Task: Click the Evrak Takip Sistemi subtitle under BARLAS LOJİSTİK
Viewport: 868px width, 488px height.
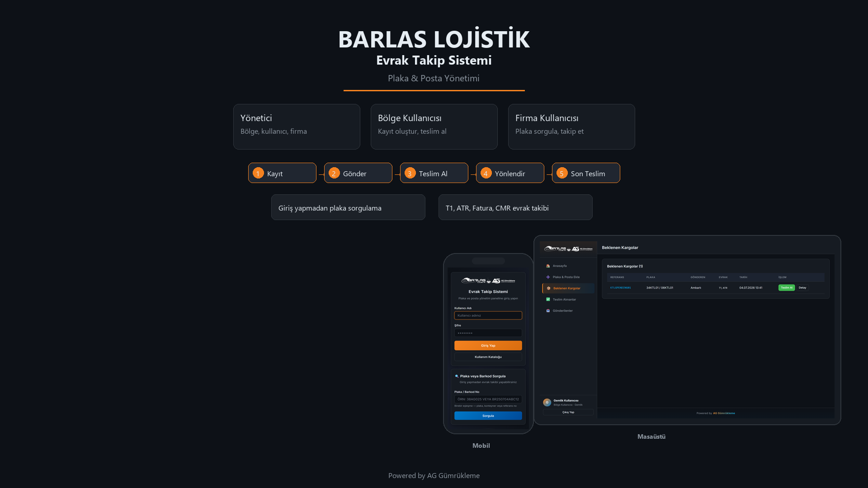Action: pos(434,60)
